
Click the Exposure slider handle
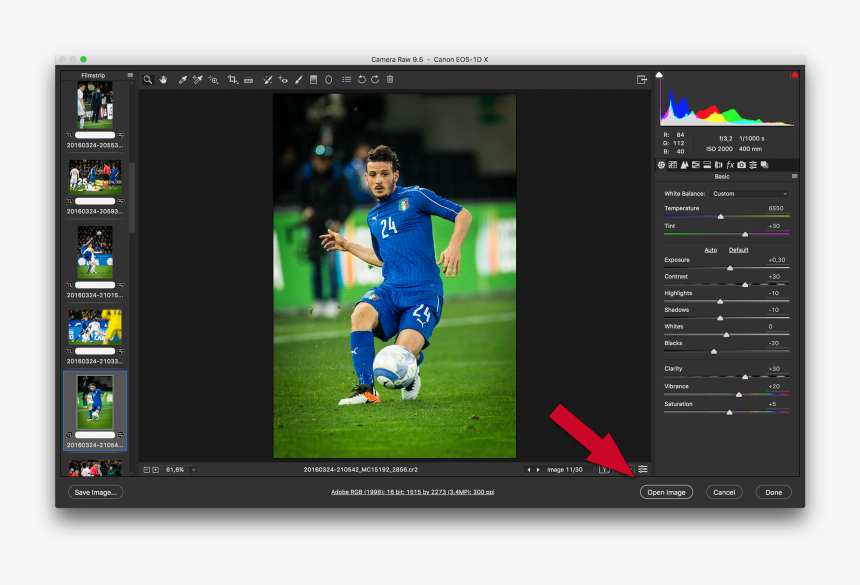[x=730, y=268]
